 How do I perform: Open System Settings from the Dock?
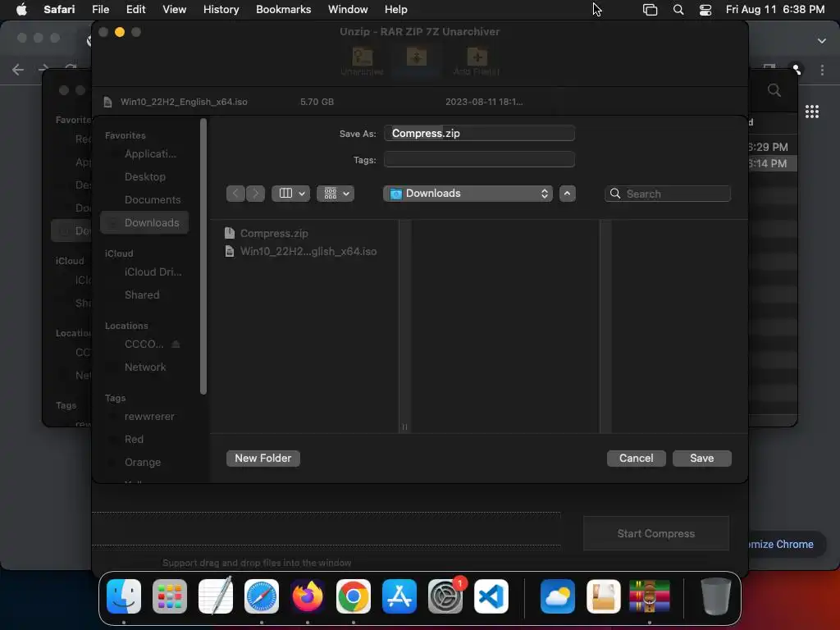point(445,596)
